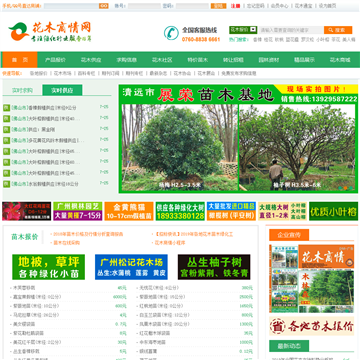Click the 设为首页 link
Image resolution: width=360 pixels, height=360 pixels.
click(x=327, y=6)
